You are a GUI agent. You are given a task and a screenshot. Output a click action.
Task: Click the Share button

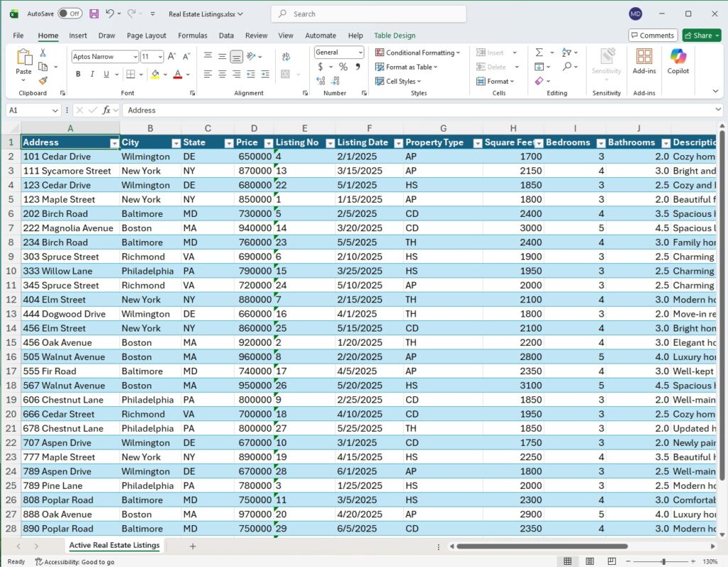click(x=701, y=36)
